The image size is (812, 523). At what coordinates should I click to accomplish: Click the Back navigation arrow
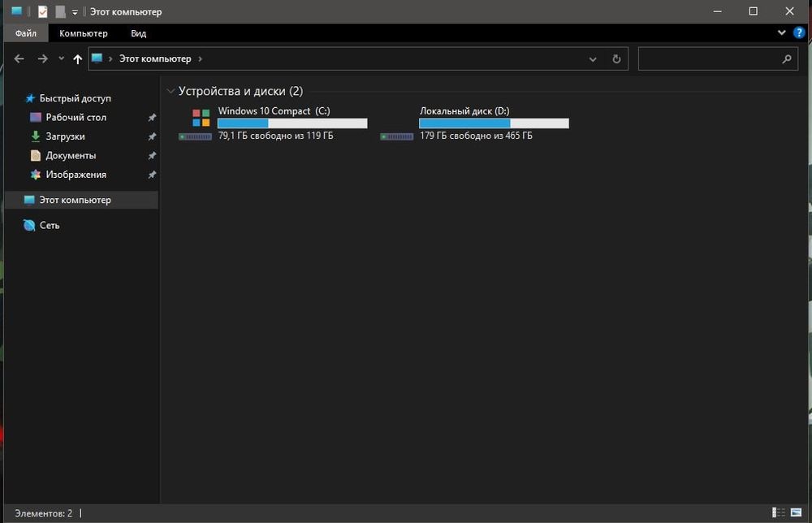(x=19, y=59)
